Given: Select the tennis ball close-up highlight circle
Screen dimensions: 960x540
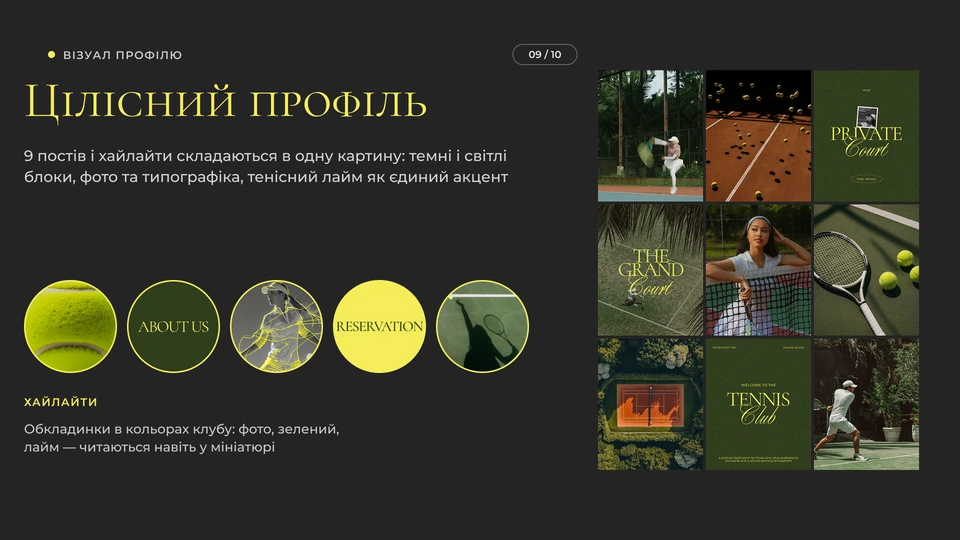Looking at the screenshot, I should (x=70, y=326).
